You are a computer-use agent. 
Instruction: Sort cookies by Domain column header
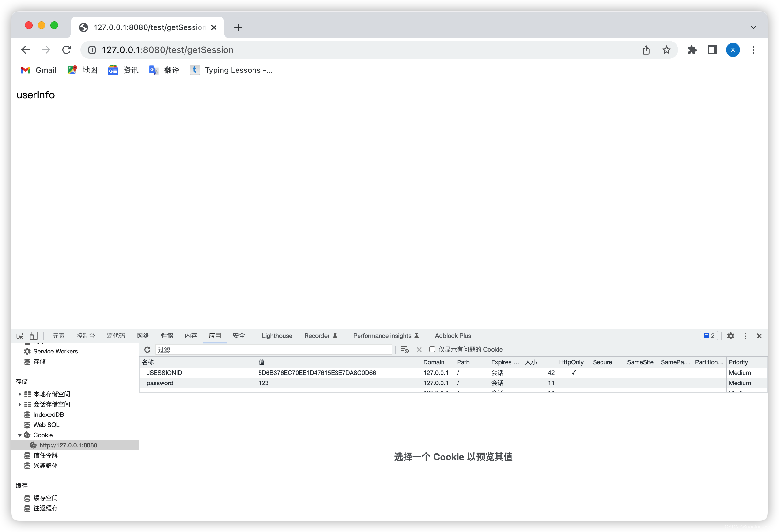point(438,362)
